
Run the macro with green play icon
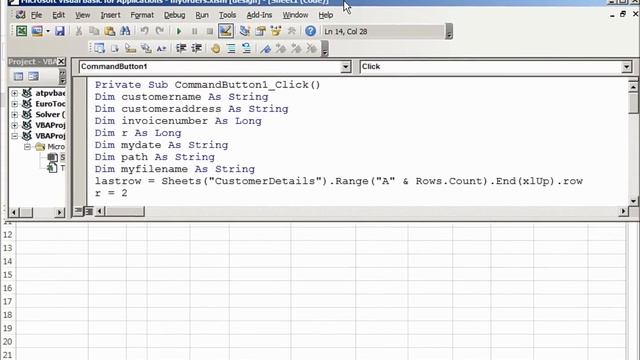[179, 31]
